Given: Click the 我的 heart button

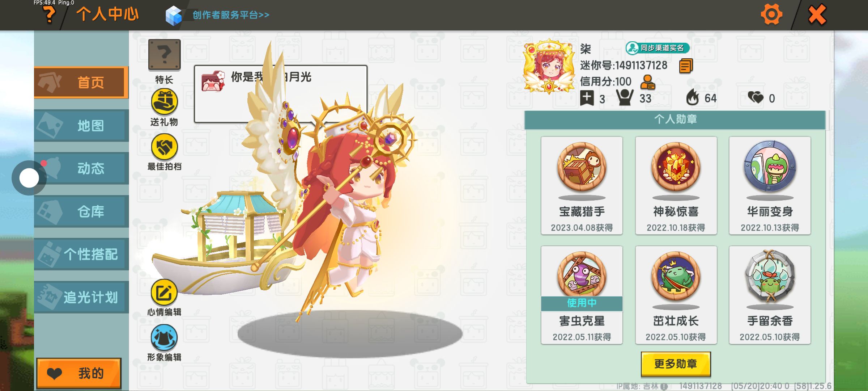Looking at the screenshot, I should pyautogui.click(x=79, y=373).
